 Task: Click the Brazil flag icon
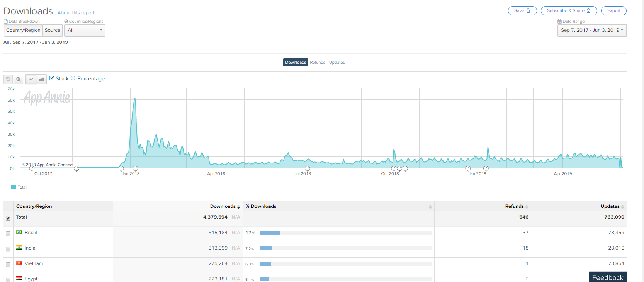pyautogui.click(x=19, y=232)
